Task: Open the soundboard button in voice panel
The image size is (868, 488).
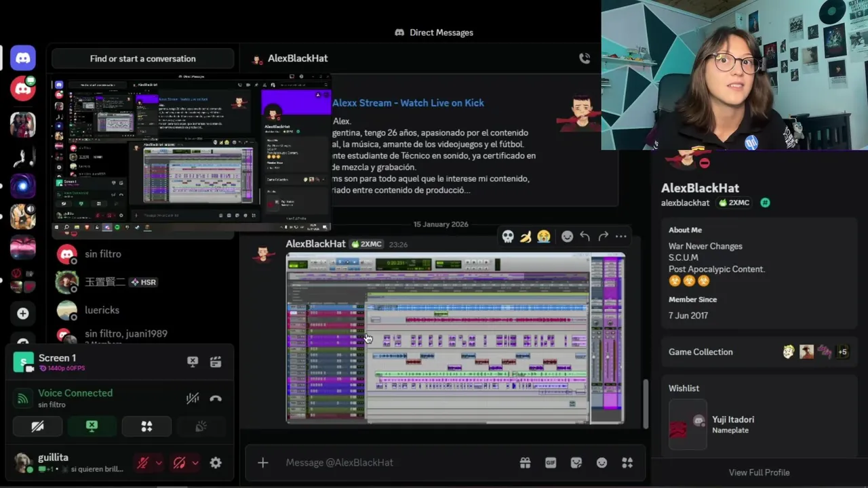Action: pos(201,426)
